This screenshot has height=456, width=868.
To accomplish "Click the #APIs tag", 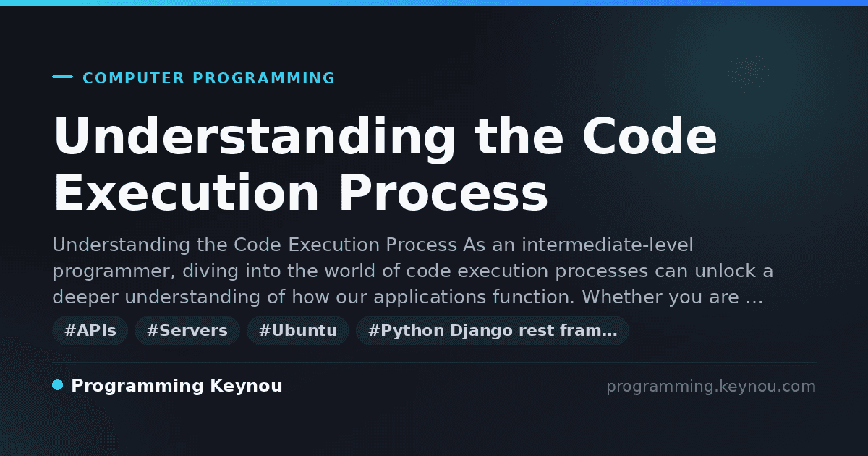I will [x=90, y=331].
